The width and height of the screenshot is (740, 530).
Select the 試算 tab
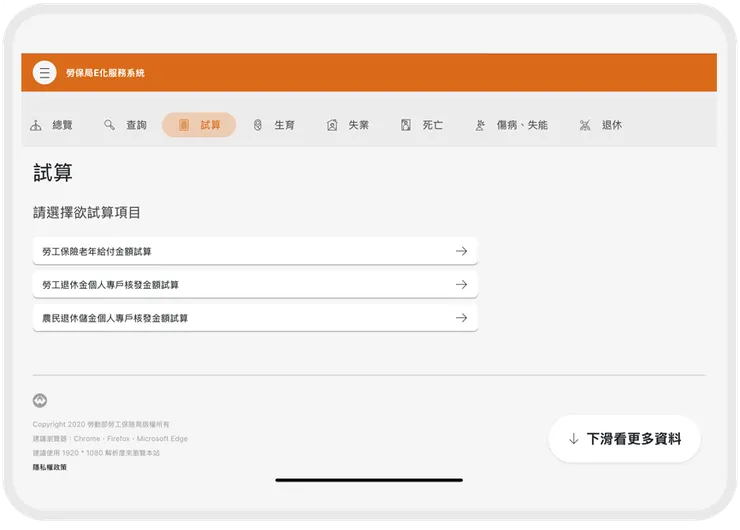tap(199, 125)
